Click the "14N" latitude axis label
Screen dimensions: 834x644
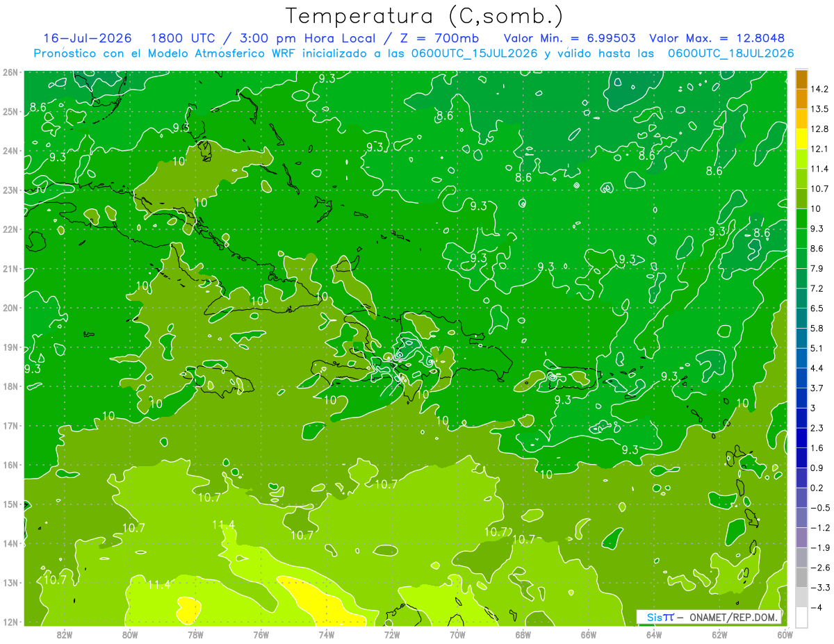pyautogui.click(x=10, y=543)
